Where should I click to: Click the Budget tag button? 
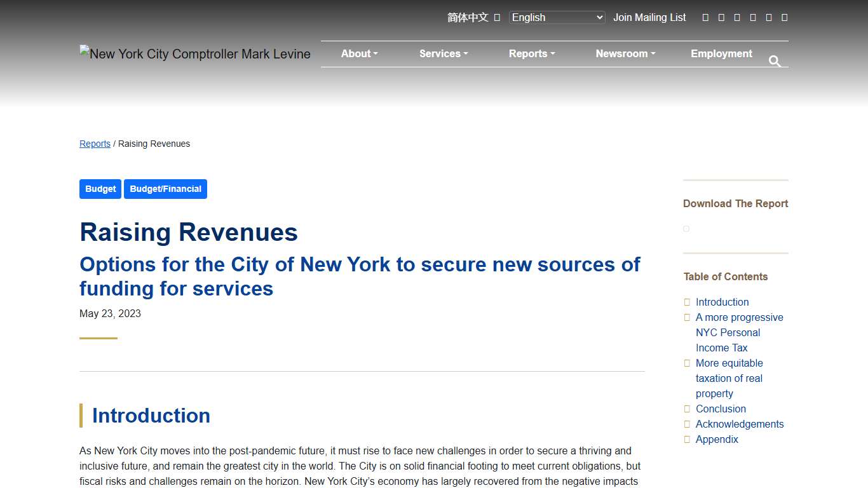click(100, 189)
